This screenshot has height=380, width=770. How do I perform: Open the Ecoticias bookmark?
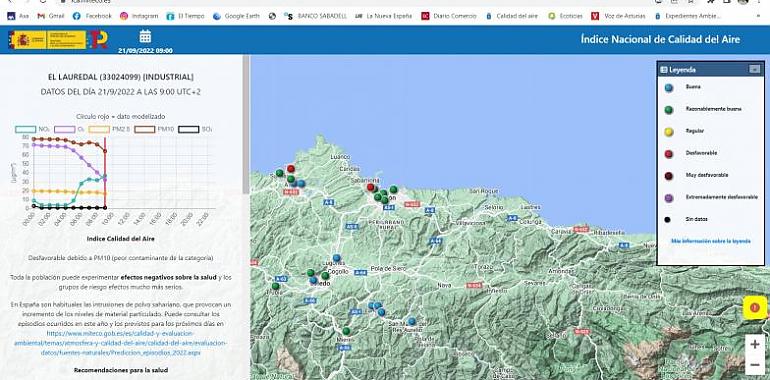[x=565, y=16]
